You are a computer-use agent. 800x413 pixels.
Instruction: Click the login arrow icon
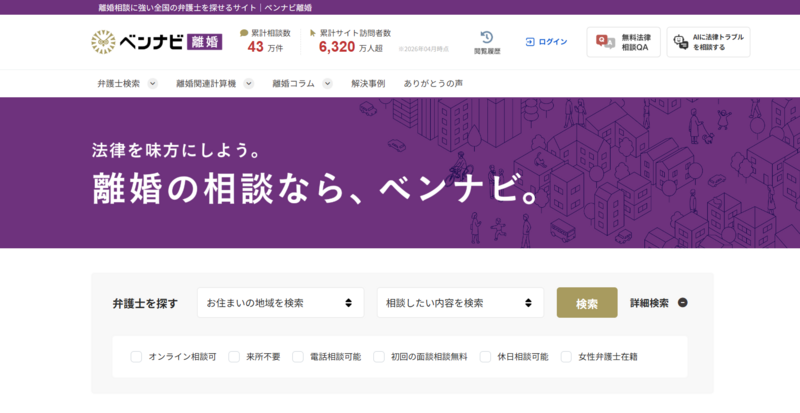pyautogui.click(x=530, y=42)
